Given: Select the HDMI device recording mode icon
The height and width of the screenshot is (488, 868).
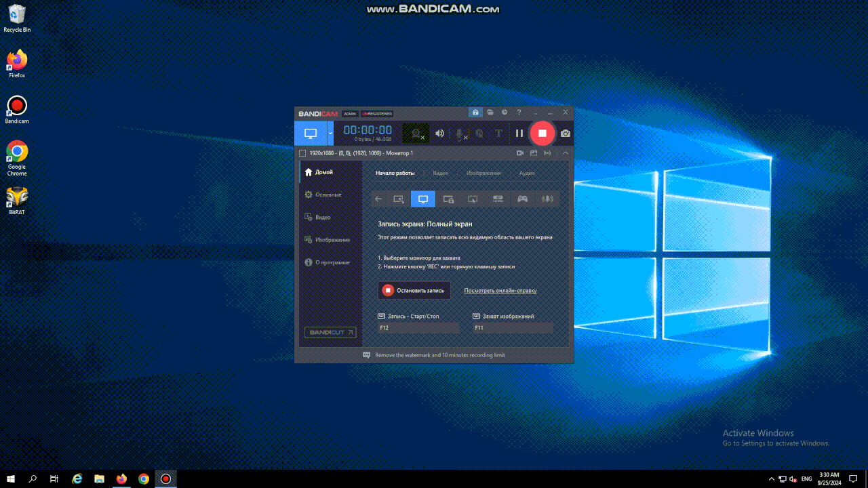Looking at the screenshot, I should tap(498, 199).
